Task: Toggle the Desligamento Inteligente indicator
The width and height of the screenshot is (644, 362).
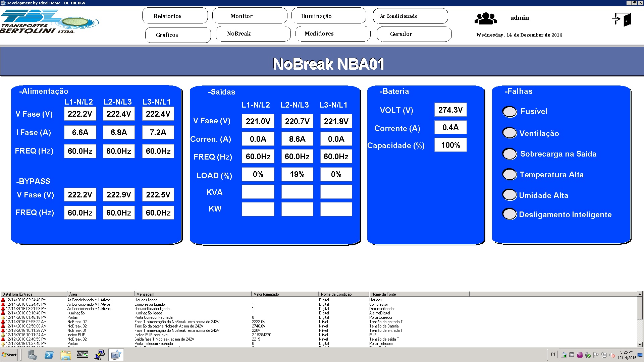Action: (x=509, y=214)
